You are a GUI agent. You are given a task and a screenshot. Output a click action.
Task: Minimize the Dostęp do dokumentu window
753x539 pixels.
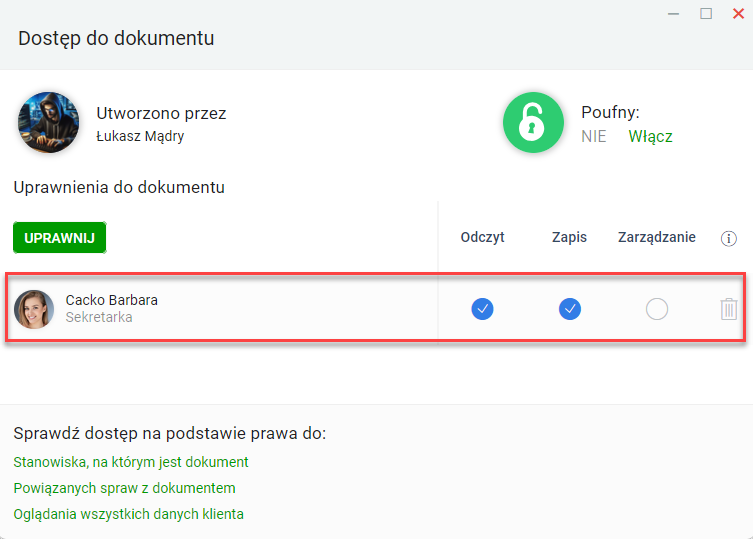click(673, 14)
